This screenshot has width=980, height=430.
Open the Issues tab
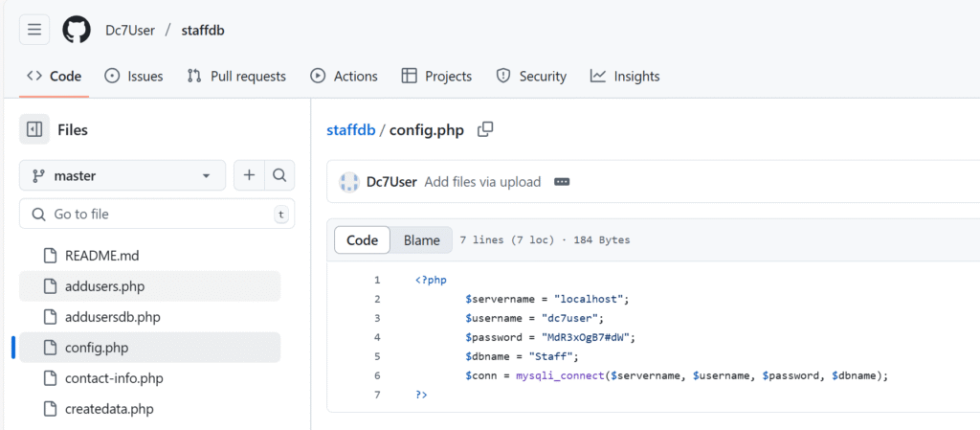click(133, 77)
